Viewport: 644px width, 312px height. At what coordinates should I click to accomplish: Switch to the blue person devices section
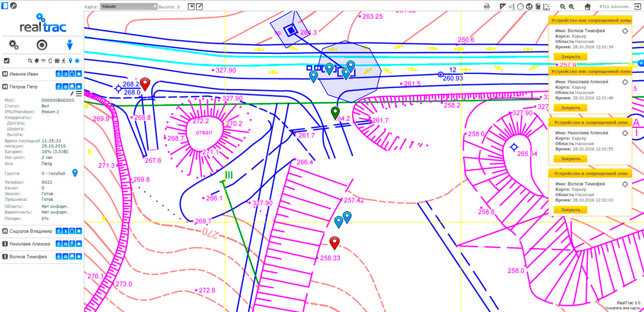pyautogui.click(x=70, y=45)
